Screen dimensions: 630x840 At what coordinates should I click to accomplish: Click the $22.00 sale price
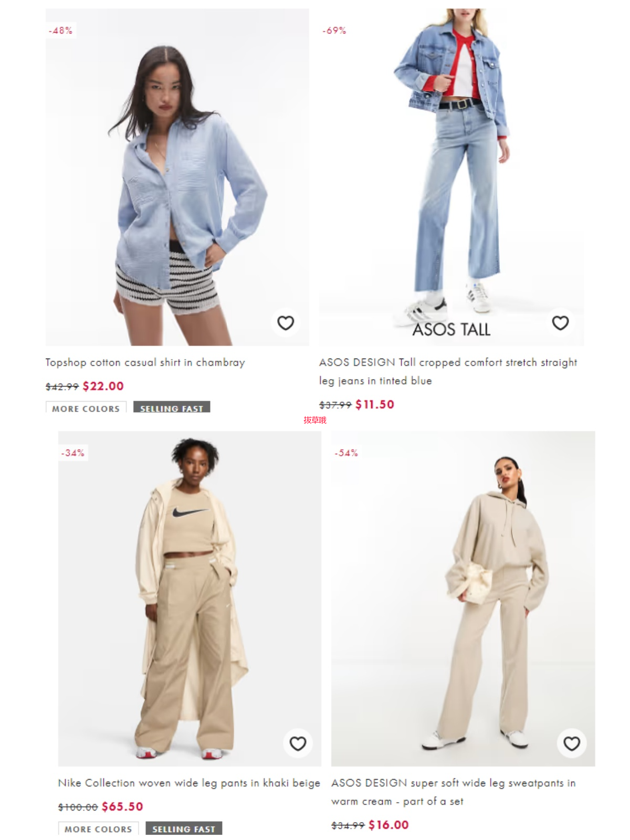103,386
